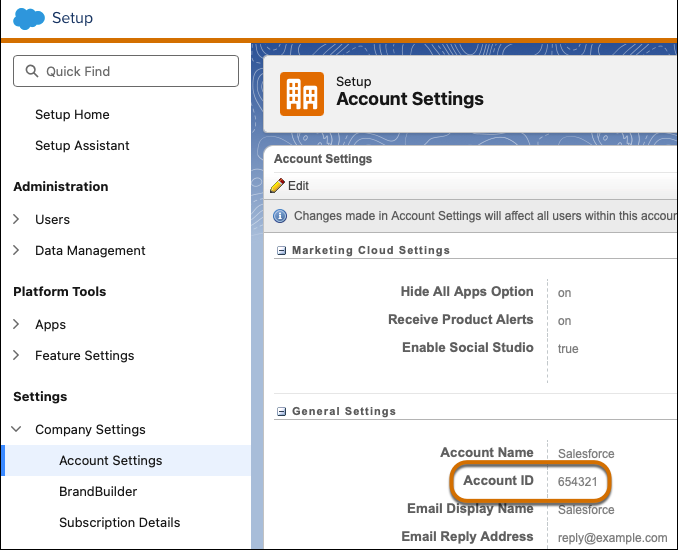Expand the Data Management node
The height and width of the screenshot is (550, 678).
coord(16,250)
